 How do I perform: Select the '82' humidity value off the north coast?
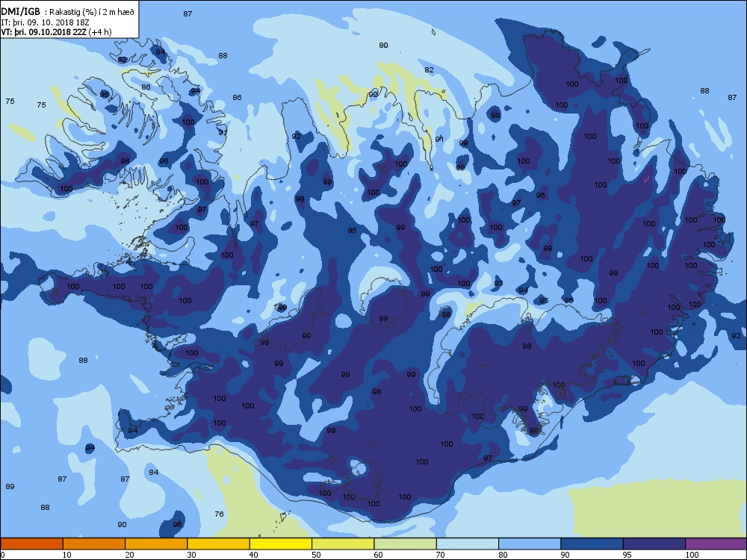click(x=430, y=69)
